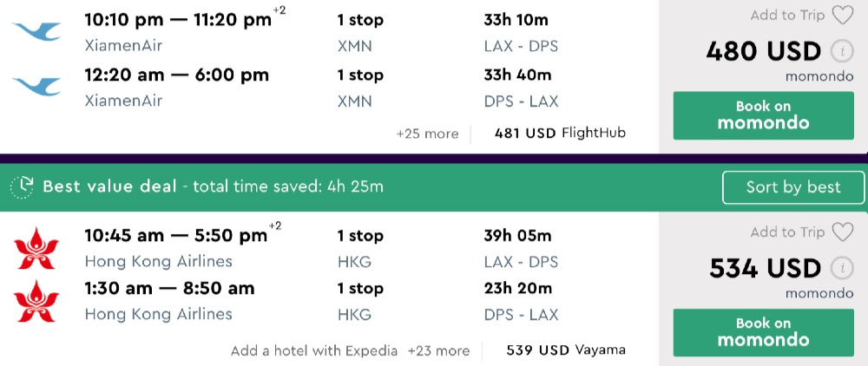Click XiamenAir logo on return 12:20 am flight

[36, 85]
